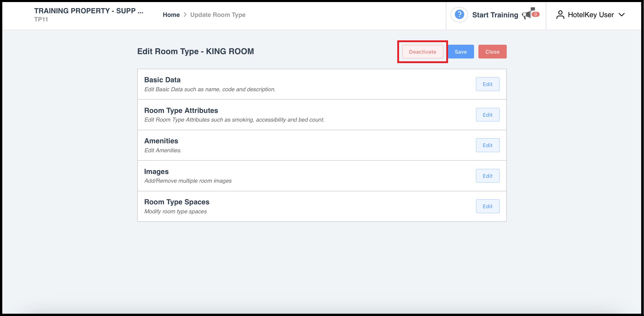644x316 pixels.
Task: Select the TP11 property code
Action: click(x=41, y=19)
